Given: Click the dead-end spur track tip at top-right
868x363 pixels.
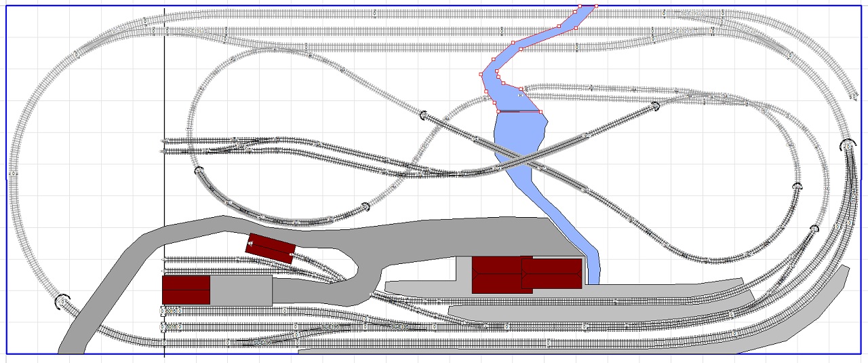Looking at the screenshot, I should click(x=852, y=97).
